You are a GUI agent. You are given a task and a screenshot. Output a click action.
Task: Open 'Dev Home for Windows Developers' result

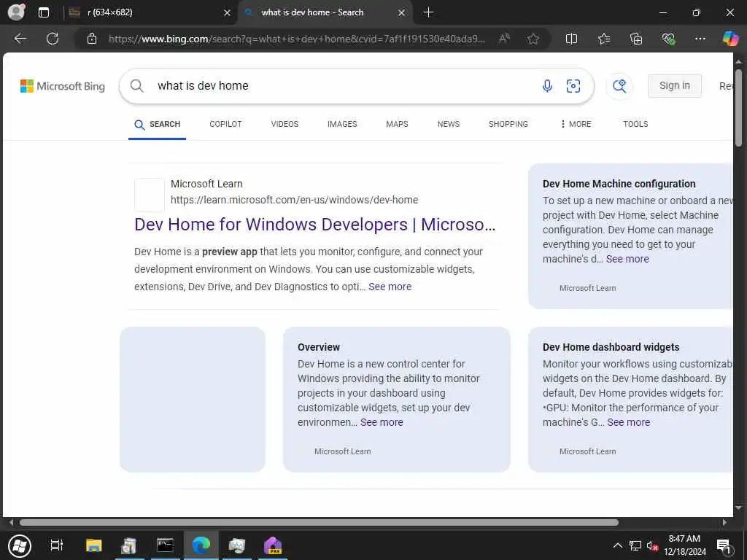tap(315, 225)
